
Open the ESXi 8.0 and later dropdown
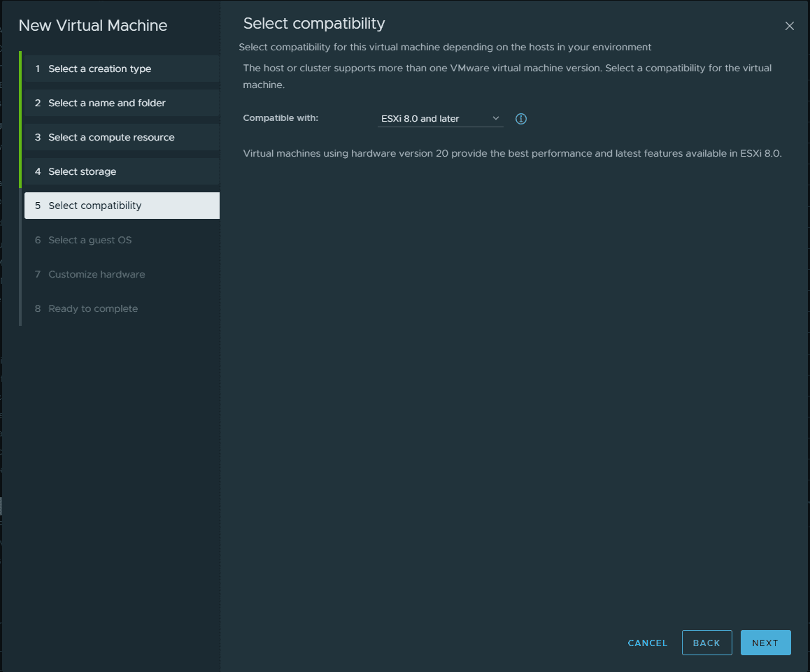click(440, 119)
